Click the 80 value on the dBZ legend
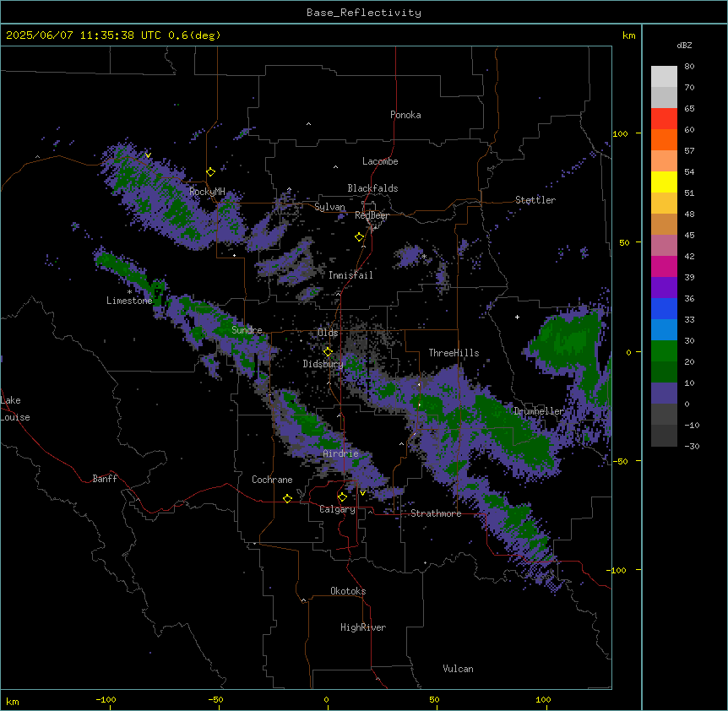The image size is (728, 711). (689, 67)
